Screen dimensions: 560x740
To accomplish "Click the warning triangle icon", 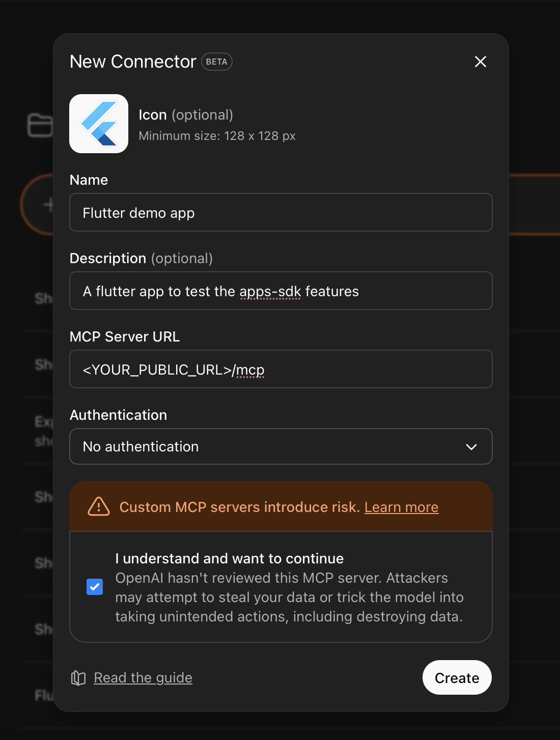I will [x=98, y=506].
